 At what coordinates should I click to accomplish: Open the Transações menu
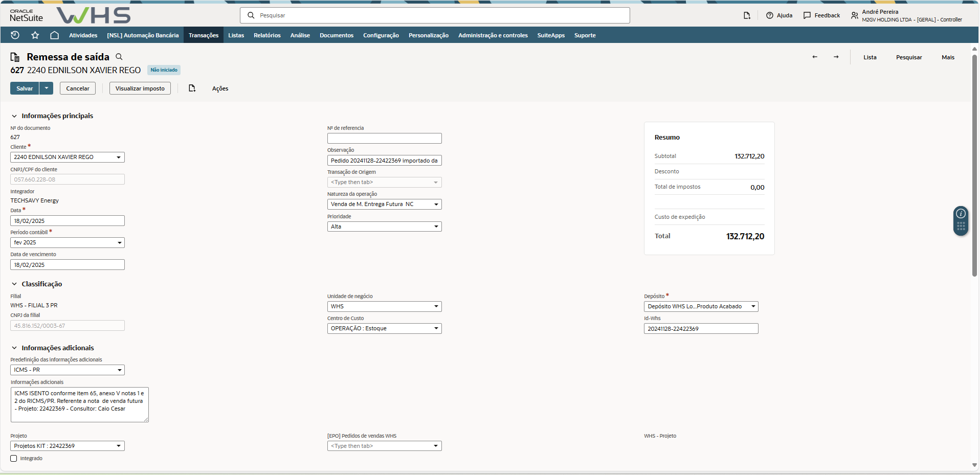(203, 35)
